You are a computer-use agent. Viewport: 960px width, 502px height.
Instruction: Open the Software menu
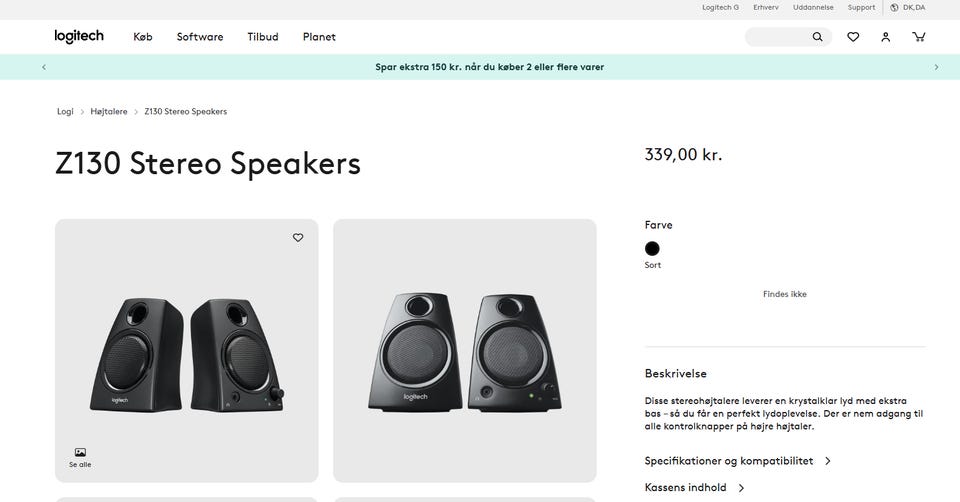pyautogui.click(x=200, y=37)
